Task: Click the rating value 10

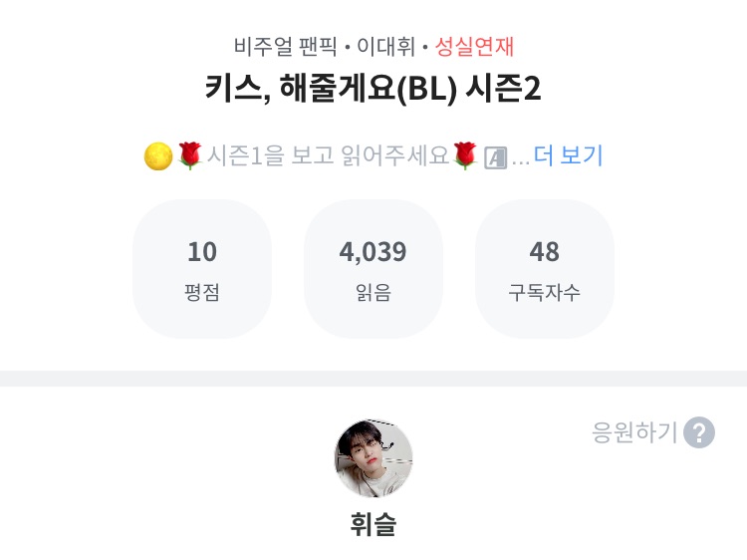Action: tap(202, 252)
